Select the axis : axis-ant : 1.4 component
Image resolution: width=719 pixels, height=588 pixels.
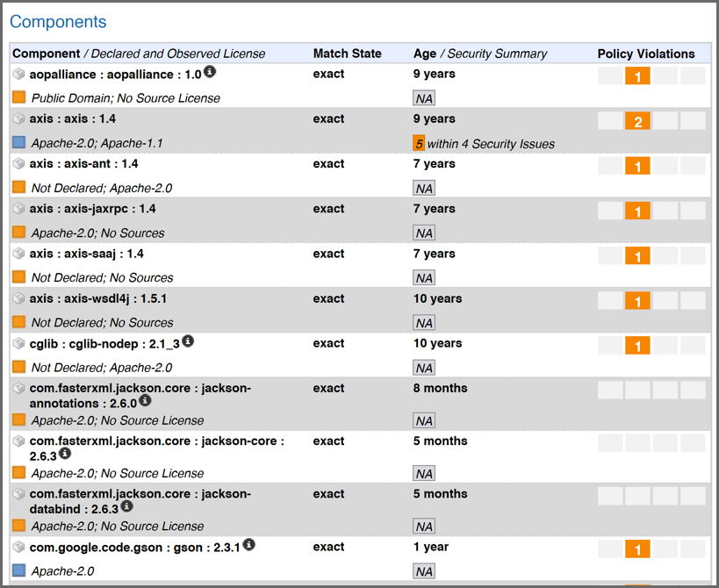tap(83, 163)
